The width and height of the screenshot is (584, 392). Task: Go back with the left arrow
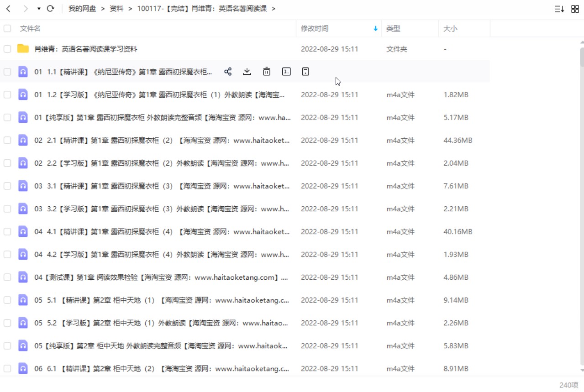(8, 9)
